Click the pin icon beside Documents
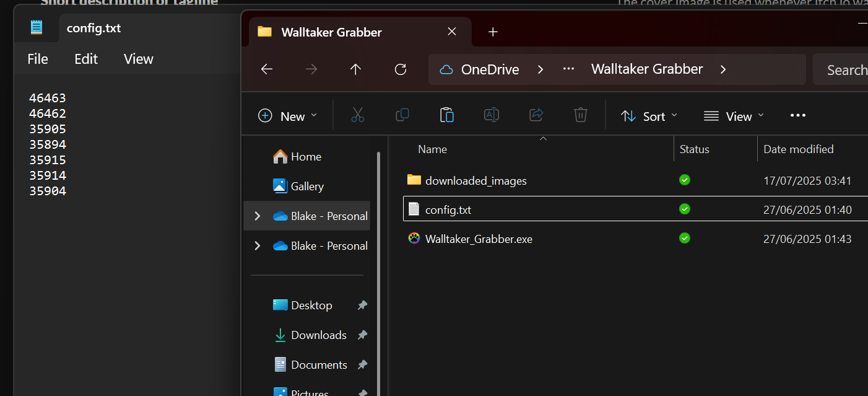 click(362, 365)
